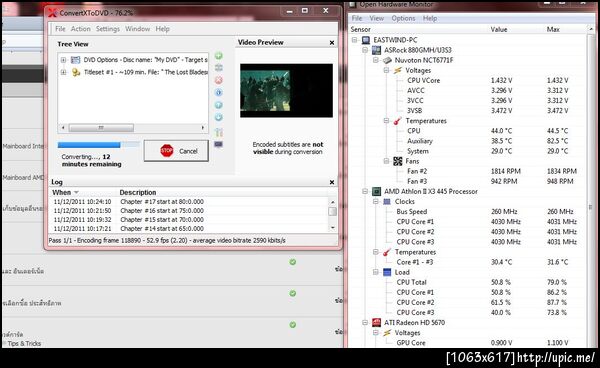Click the ASRock 880GMH/U3S3 motherboard icon

pyautogui.click(x=377, y=50)
